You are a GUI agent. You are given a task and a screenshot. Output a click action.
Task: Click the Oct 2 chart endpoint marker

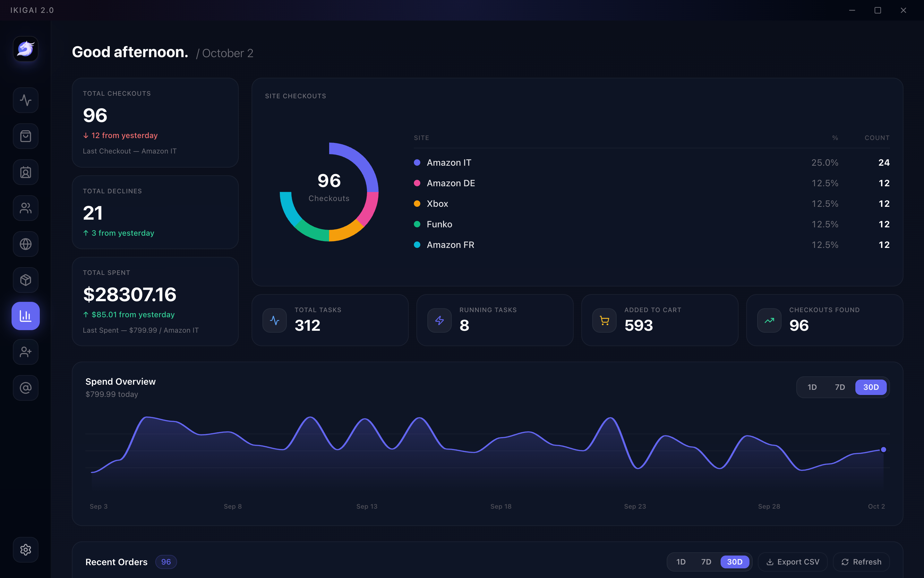pyautogui.click(x=884, y=450)
